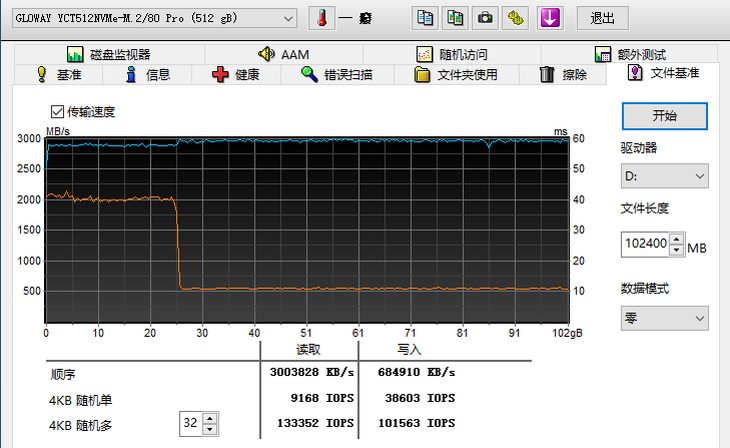Click the 退出 exit button
The width and height of the screenshot is (730, 448).
(x=603, y=18)
